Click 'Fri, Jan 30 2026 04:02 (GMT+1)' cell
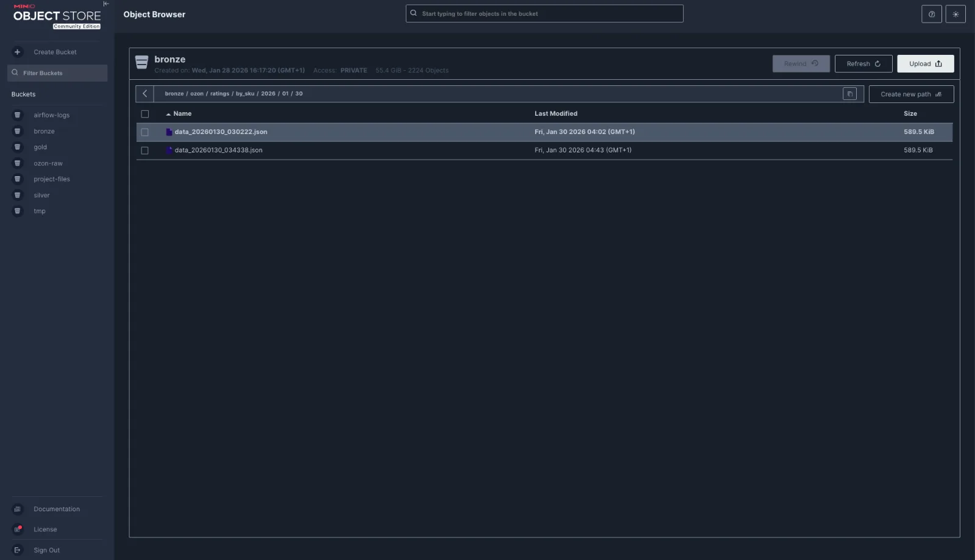Image resolution: width=975 pixels, height=560 pixels. tap(584, 132)
